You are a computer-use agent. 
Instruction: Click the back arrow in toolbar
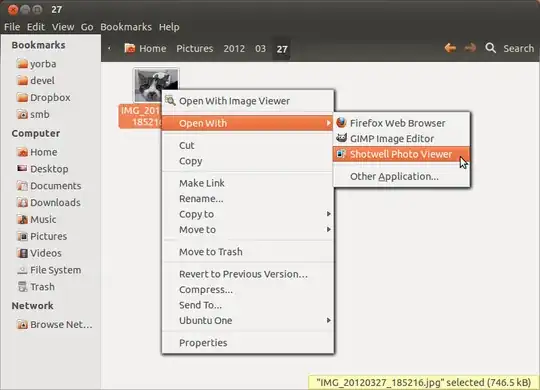450,48
